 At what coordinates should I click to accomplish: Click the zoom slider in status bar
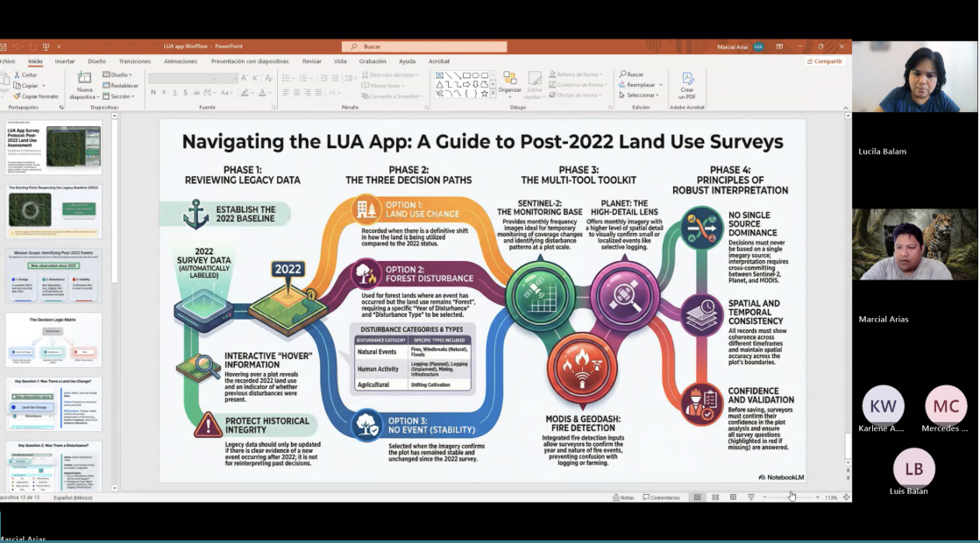[x=791, y=497]
